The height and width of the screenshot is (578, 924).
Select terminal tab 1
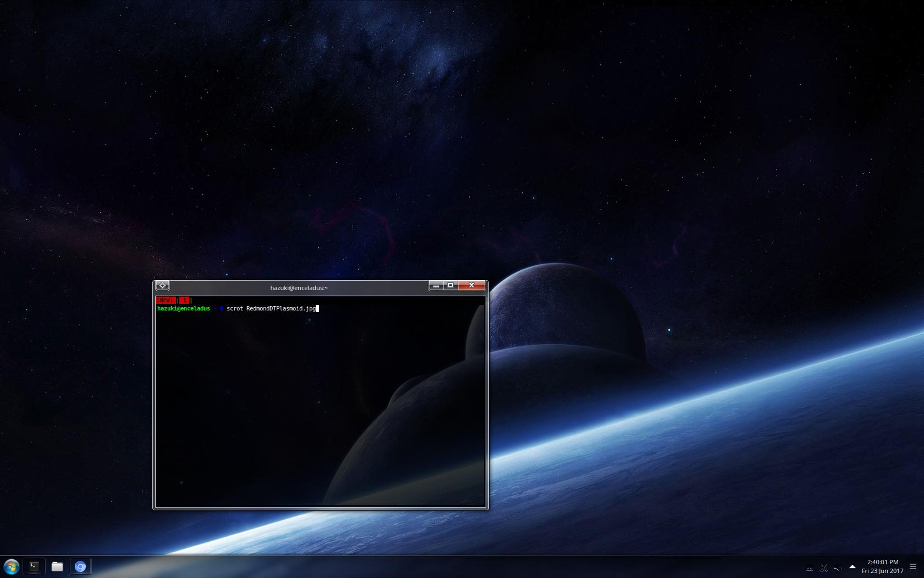point(185,301)
